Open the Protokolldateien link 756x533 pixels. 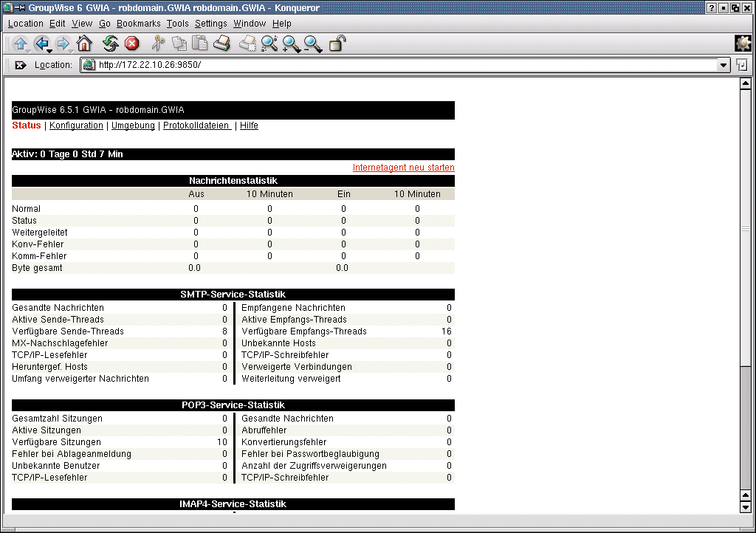197,125
